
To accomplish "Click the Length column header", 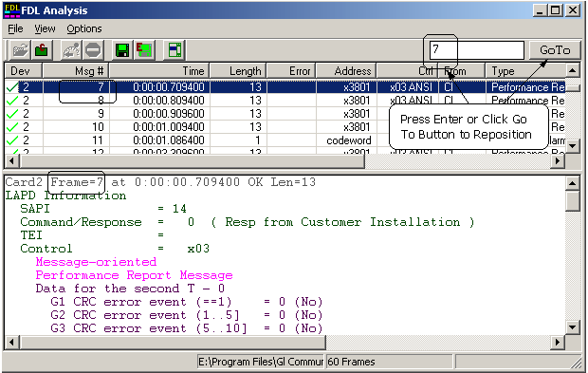I will (x=238, y=71).
